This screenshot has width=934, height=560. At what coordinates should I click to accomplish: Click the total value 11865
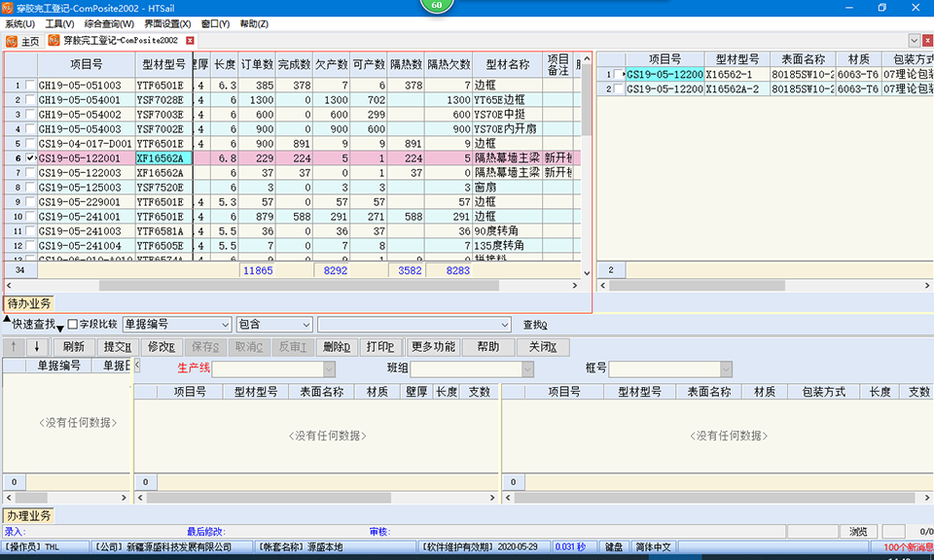(258, 271)
